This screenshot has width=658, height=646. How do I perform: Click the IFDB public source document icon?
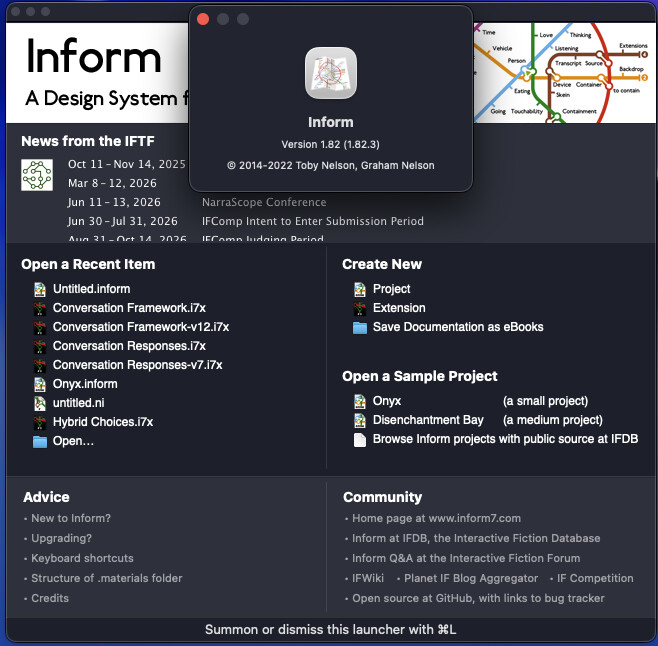coord(360,439)
